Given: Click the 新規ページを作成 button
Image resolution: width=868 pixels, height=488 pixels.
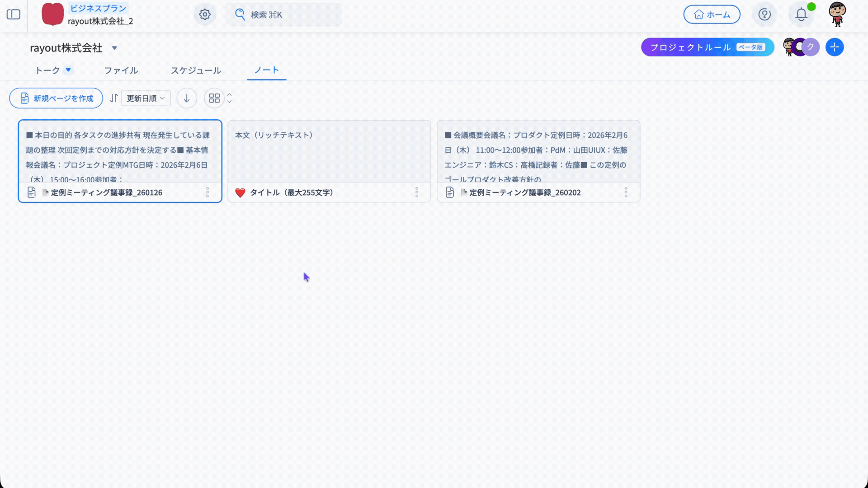Looking at the screenshot, I should click(56, 98).
